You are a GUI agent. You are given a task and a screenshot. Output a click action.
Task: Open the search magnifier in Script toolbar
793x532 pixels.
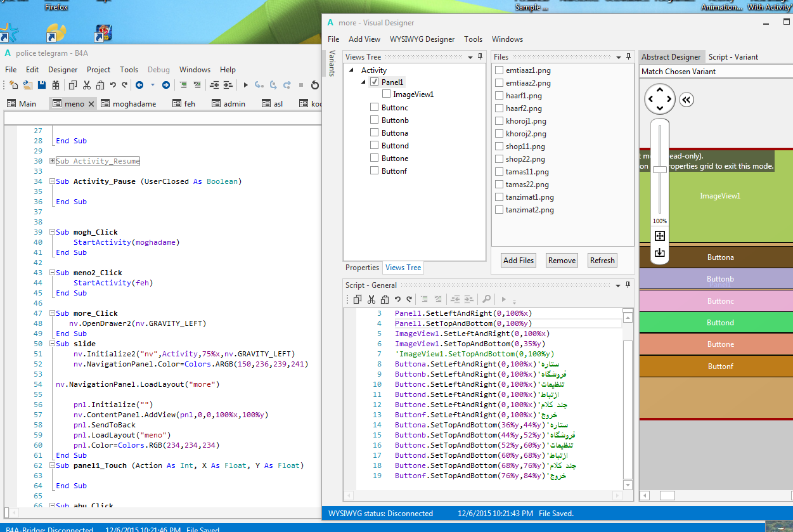[486, 299]
